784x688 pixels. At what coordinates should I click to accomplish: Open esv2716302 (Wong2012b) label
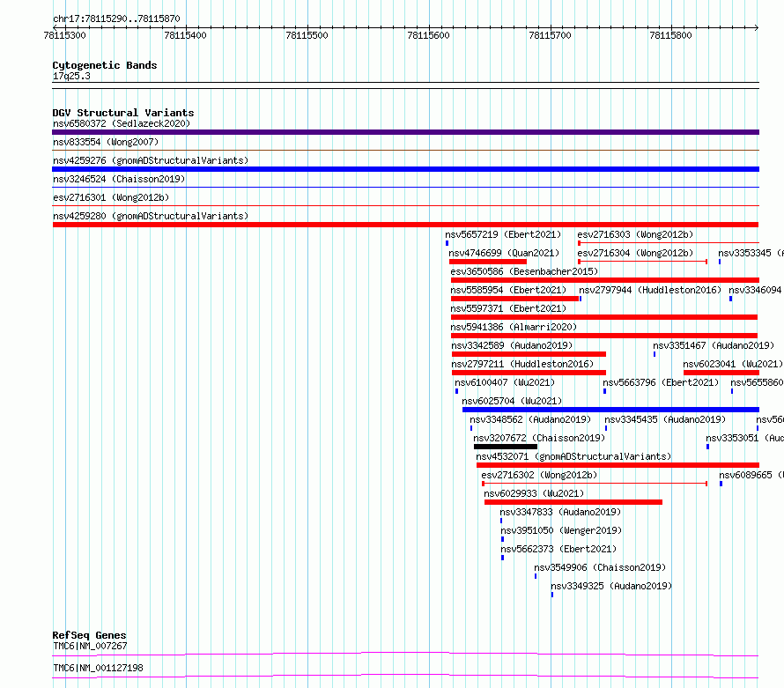point(539,475)
